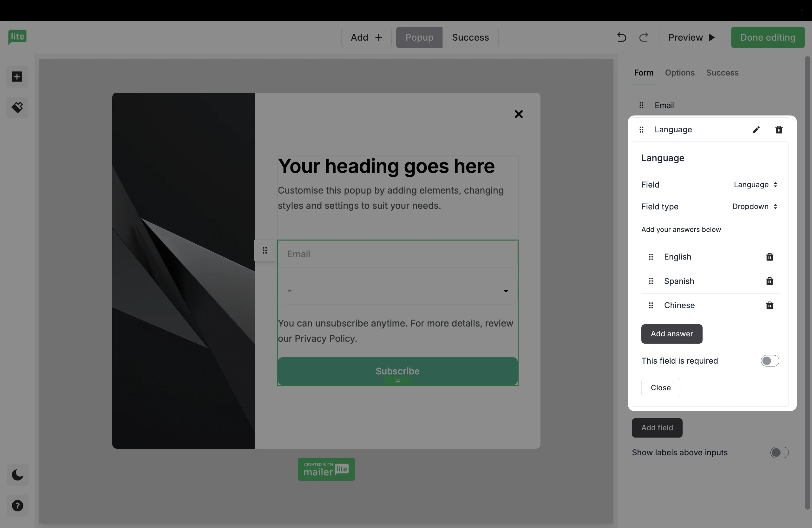The height and width of the screenshot is (528, 812).
Task: Toggle Show labels above inputs
Action: (779, 452)
